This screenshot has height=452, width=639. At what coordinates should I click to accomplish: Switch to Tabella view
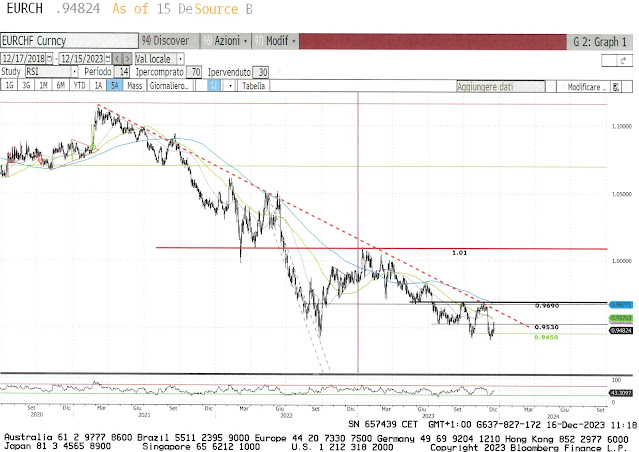click(253, 86)
